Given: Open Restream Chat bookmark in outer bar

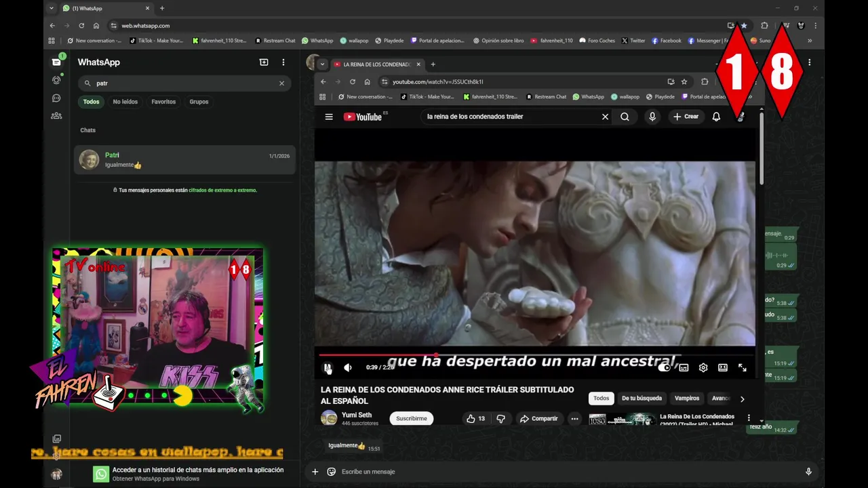Looking at the screenshot, I should point(275,41).
